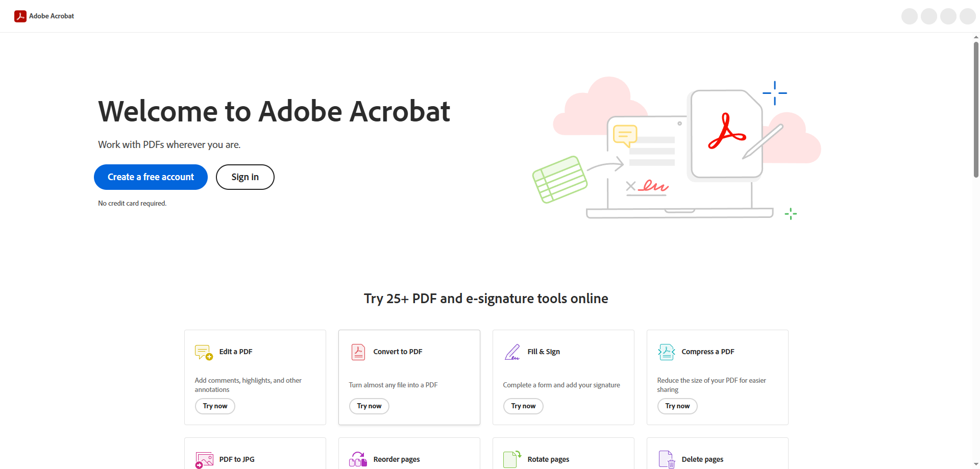This screenshot has width=980, height=469.
Task: Click 'Complete a form and add your signature'
Action: click(561, 385)
